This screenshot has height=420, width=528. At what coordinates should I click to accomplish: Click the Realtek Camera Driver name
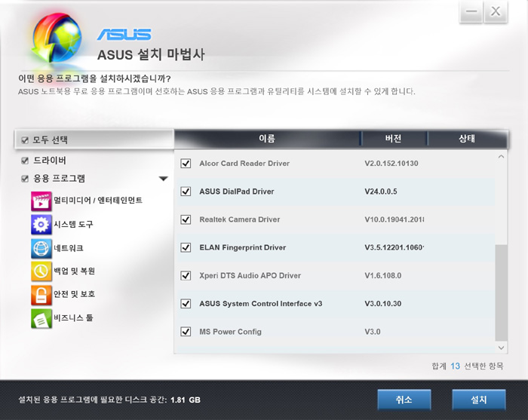240,219
